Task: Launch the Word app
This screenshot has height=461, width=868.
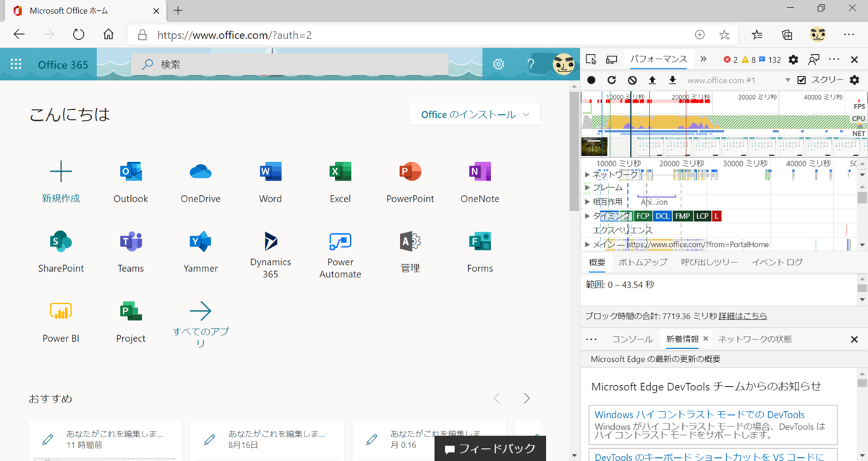Action: (x=271, y=181)
